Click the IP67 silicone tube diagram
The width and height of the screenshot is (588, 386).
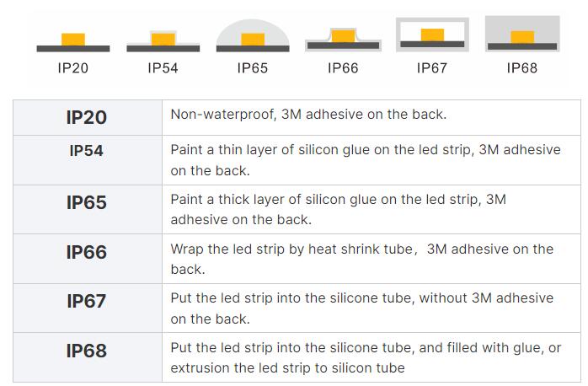coord(432,35)
